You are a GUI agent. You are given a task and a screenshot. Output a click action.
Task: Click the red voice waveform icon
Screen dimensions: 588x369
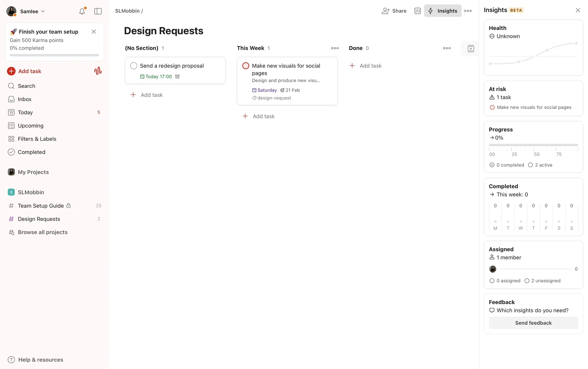click(x=98, y=71)
